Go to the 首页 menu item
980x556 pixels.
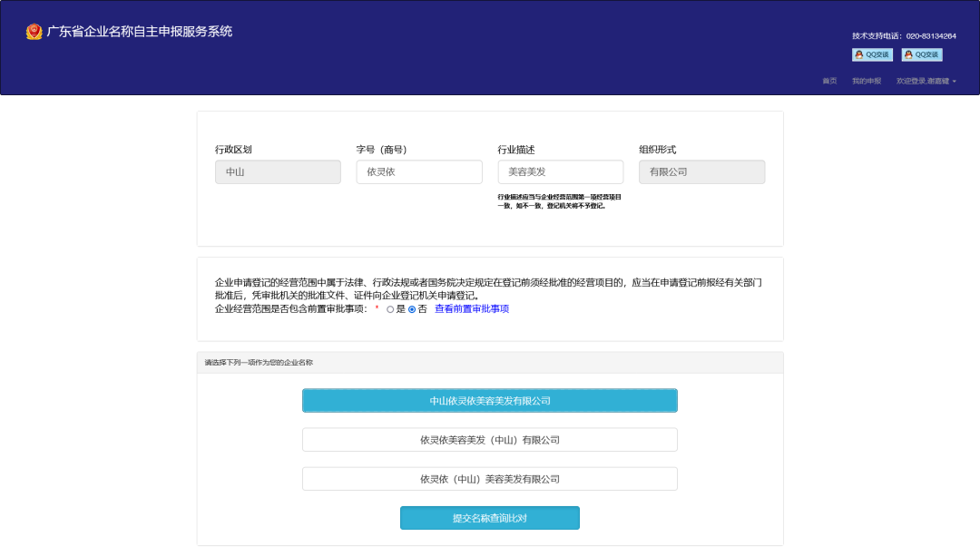coord(829,81)
